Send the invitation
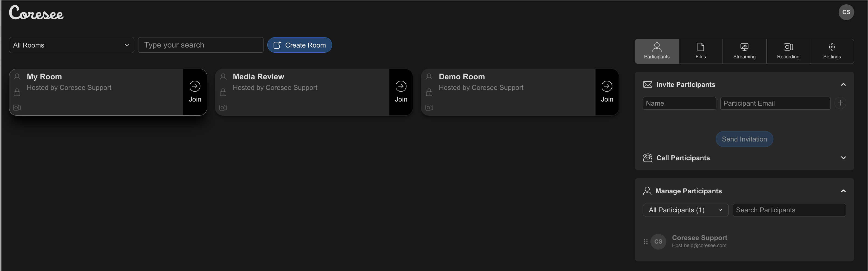Viewport: 868px width, 271px height. 744,139
